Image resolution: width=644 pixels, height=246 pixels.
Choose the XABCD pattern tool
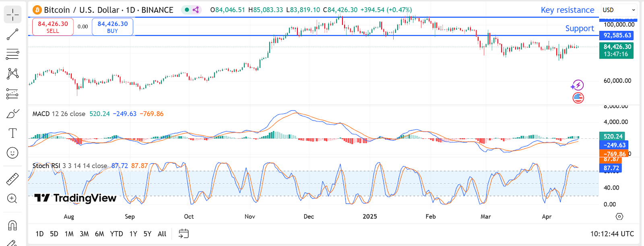(x=12, y=74)
